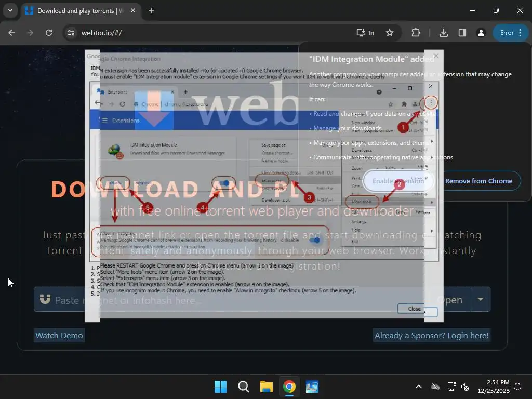Open the Windows Start menu
This screenshot has width=532, height=399.
coord(220,387)
